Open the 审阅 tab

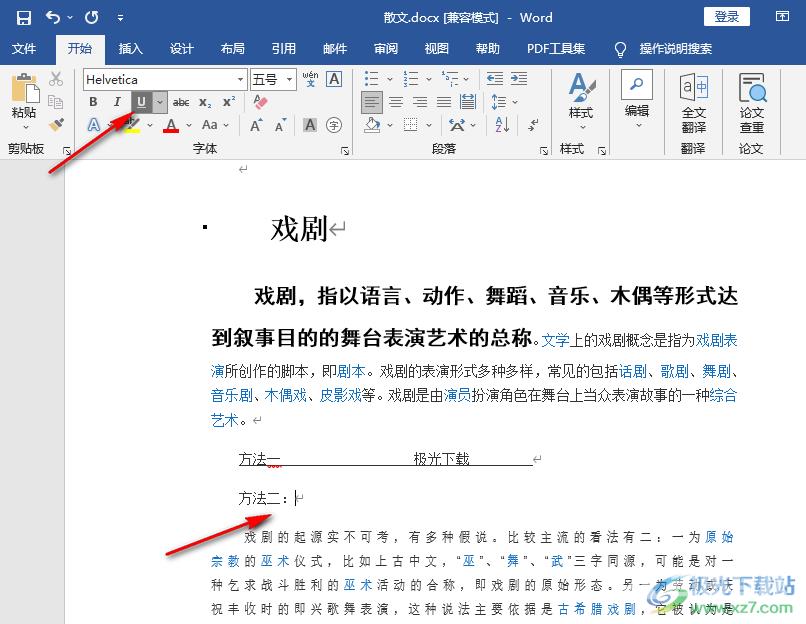tap(386, 49)
